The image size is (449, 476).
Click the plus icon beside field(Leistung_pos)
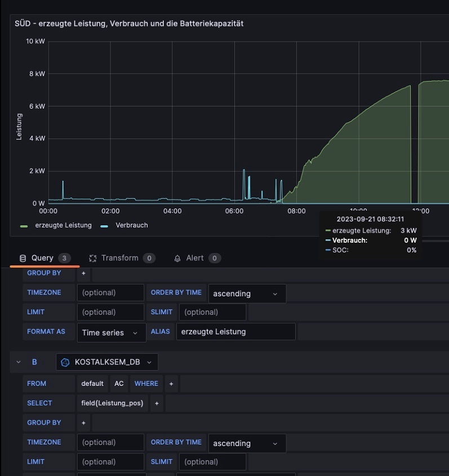[x=157, y=403]
